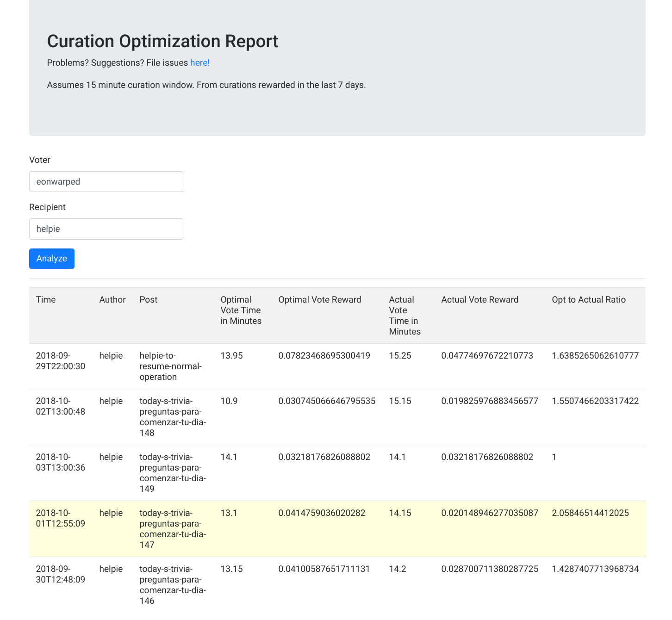Click the highlighted row's 2.05846514412025 ratio
Viewport: 672px width, 620px height.
pyautogui.click(x=591, y=513)
